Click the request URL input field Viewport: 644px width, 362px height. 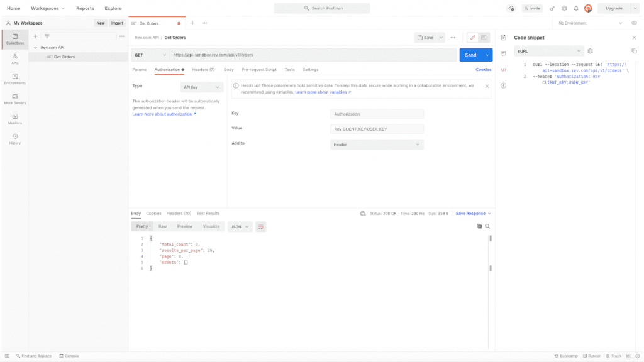313,55
